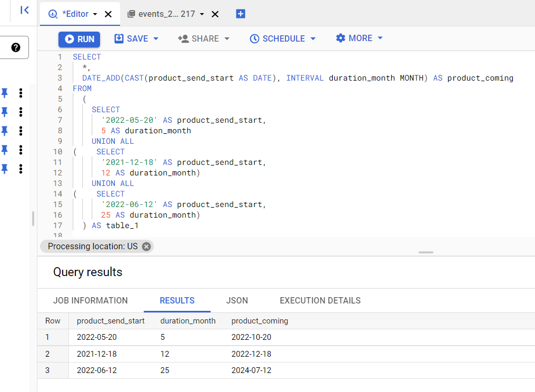Select result cell 2021-12-18

[x=96, y=354]
